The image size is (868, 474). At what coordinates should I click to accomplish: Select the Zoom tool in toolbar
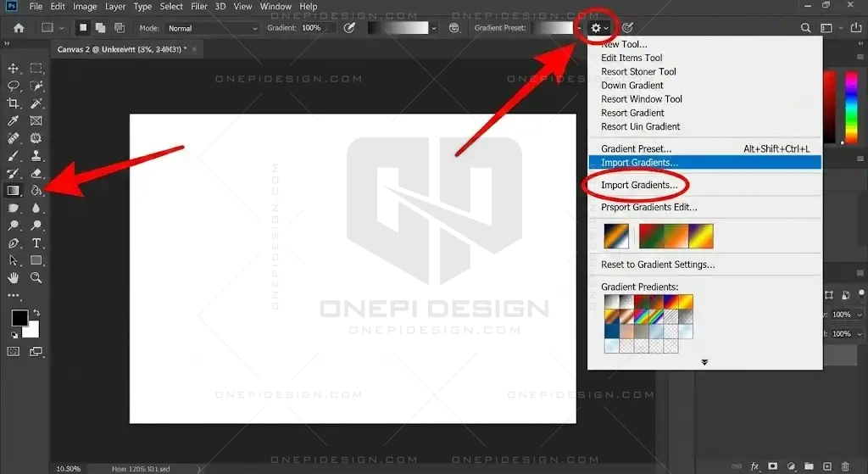pos(36,277)
